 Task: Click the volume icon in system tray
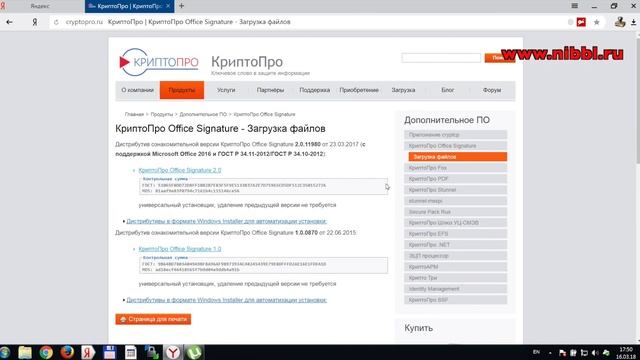595,353
